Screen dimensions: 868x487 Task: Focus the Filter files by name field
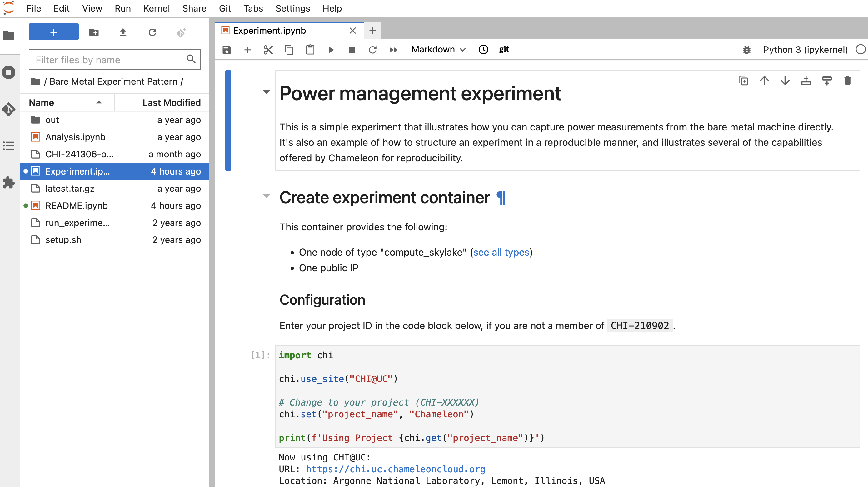click(x=115, y=60)
